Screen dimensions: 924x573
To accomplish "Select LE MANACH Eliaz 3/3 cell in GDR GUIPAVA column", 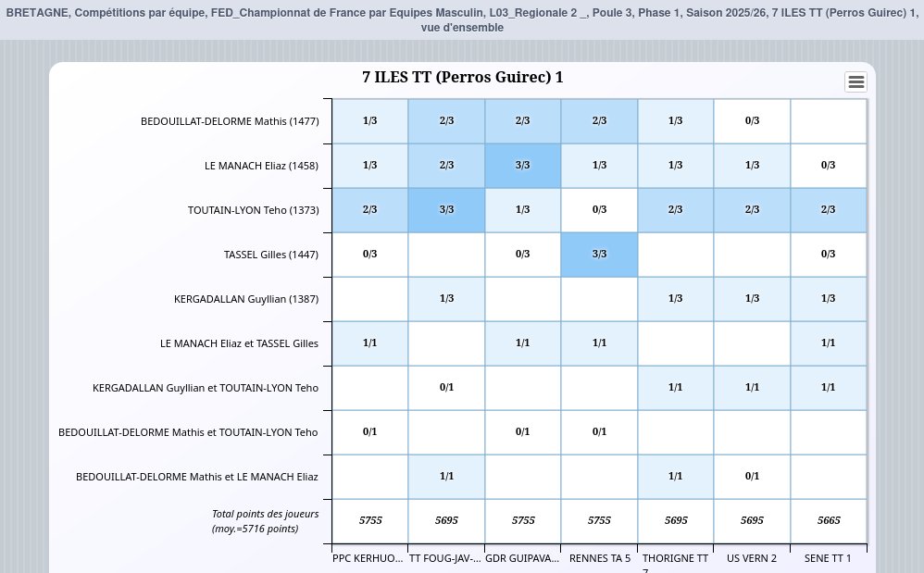I will (522, 166).
